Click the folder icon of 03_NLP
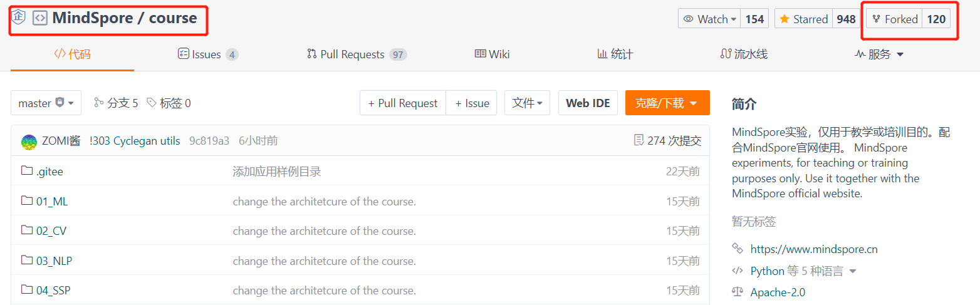 click(26, 260)
